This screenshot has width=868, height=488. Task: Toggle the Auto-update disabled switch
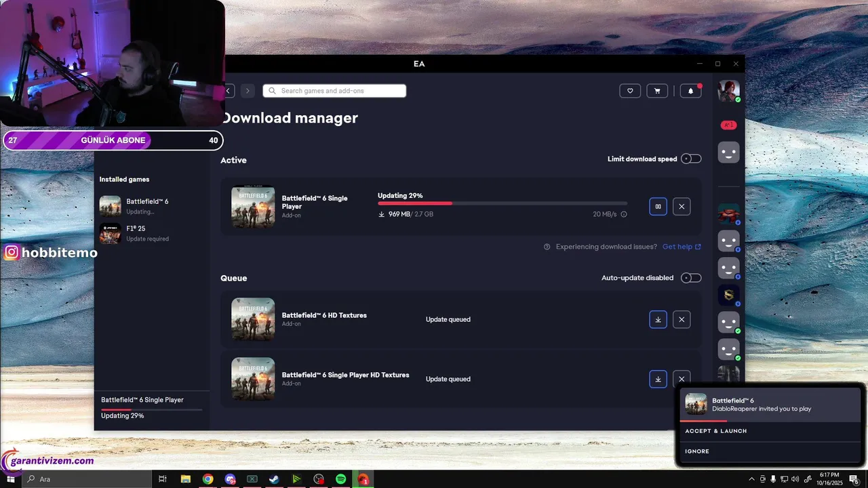coord(691,278)
